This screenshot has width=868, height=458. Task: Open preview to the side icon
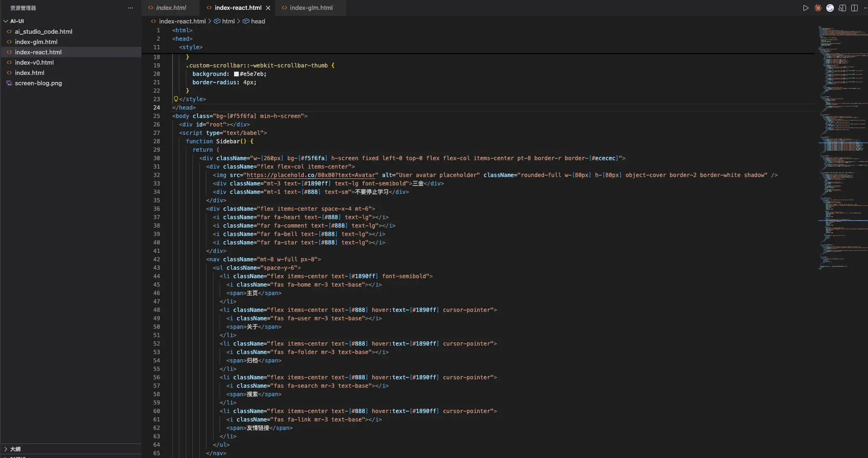[x=842, y=8]
